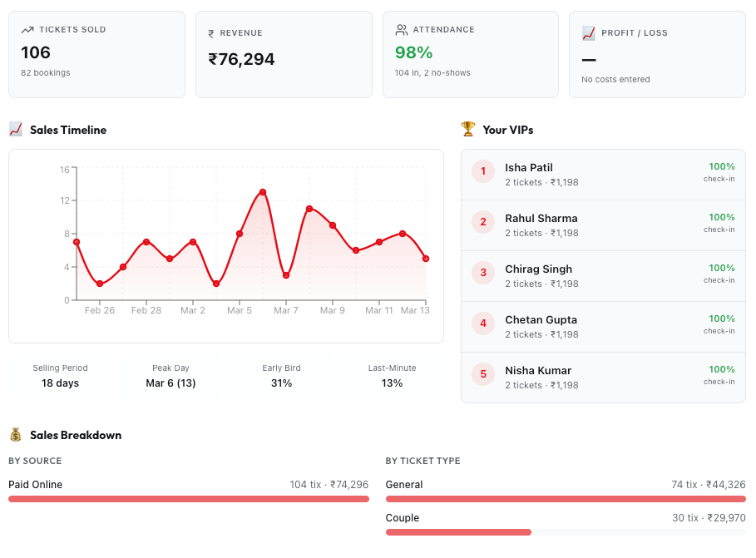Click the Attendance people icon
Image resolution: width=756 pixels, height=558 pixels.
tap(400, 30)
